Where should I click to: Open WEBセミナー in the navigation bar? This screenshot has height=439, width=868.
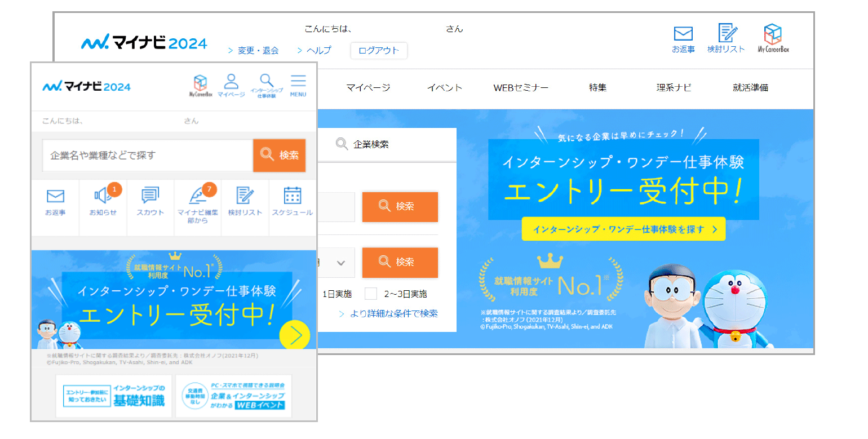coord(521,88)
